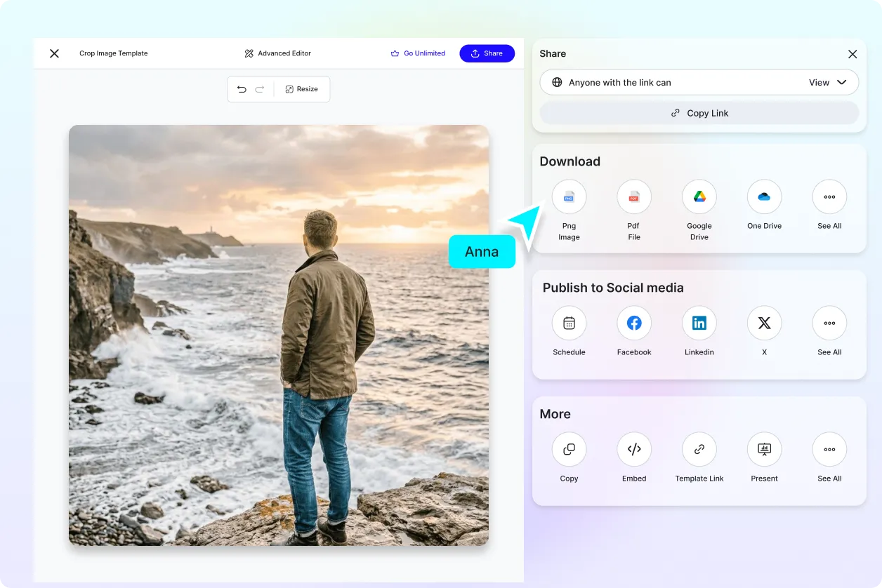
Task: See All options in More section
Action: coord(829,450)
